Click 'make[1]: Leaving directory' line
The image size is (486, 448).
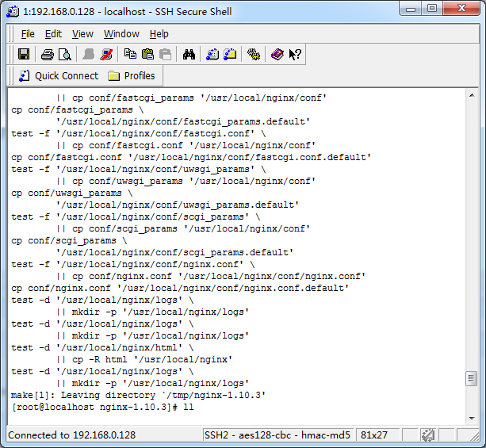(x=138, y=396)
